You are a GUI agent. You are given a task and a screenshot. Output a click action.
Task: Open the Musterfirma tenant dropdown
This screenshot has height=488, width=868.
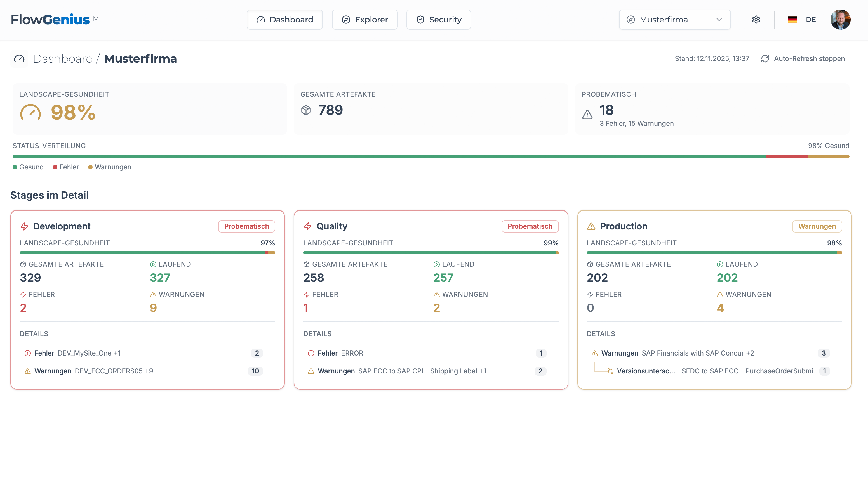(675, 20)
